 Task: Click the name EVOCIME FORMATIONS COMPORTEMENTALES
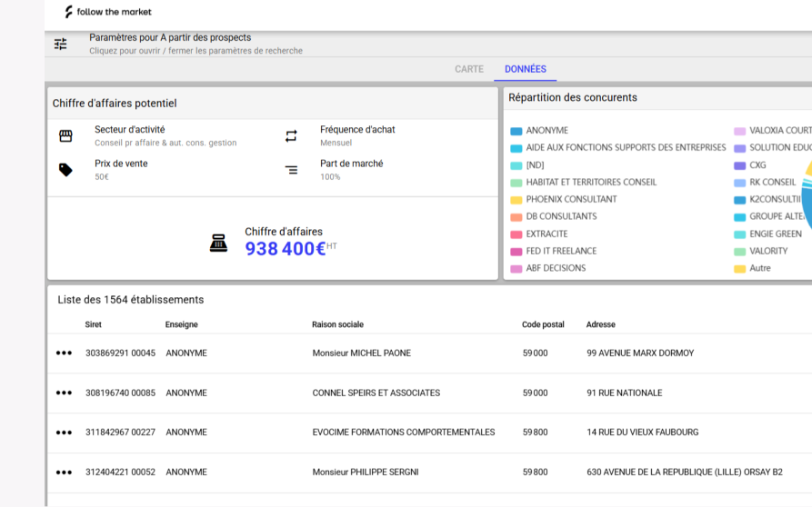click(x=404, y=432)
